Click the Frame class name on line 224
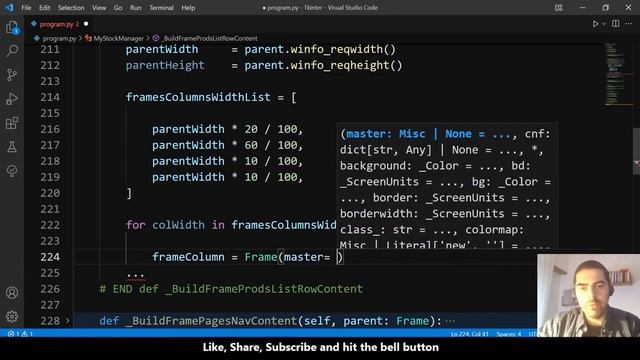Image resolution: width=640 pixels, height=360 pixels. coord(261,257)
